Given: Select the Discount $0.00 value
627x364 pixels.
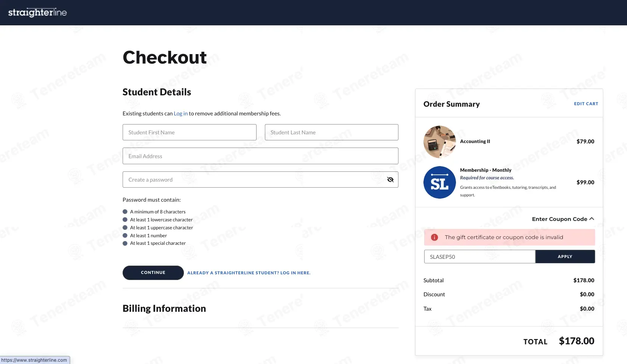Looking at the screenshot, I should pyautogui.click(x=587, y=294).
